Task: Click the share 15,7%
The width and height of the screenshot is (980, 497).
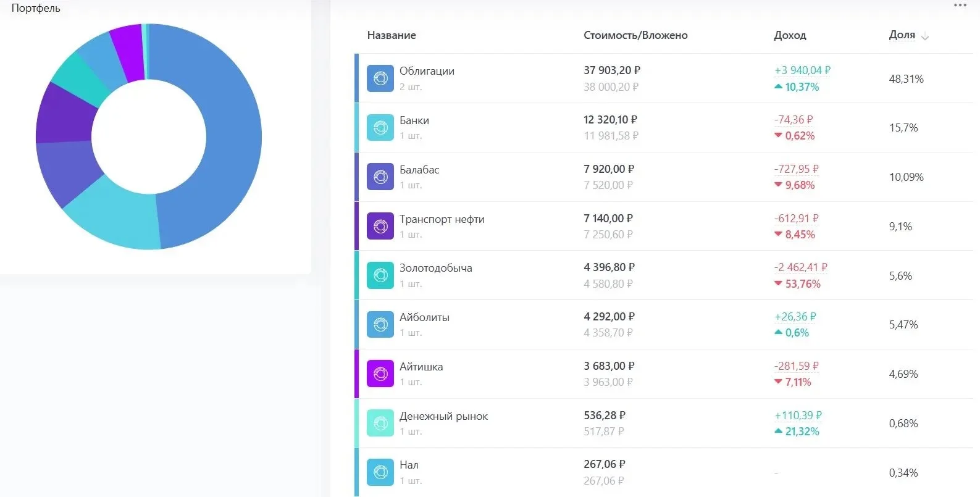Action: click(903, 128)
